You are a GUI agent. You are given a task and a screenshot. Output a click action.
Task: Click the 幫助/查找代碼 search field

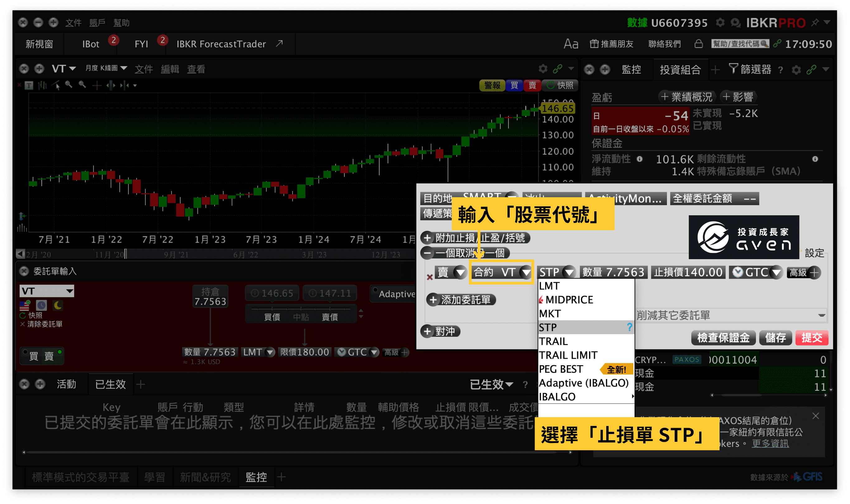pyautogui.click(x=739, y=44)
